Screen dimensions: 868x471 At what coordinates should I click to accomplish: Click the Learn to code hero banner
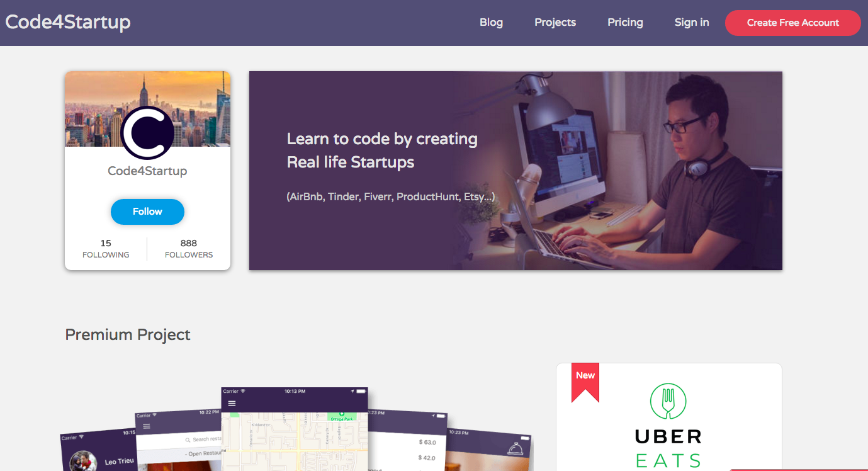click(516, 171)
